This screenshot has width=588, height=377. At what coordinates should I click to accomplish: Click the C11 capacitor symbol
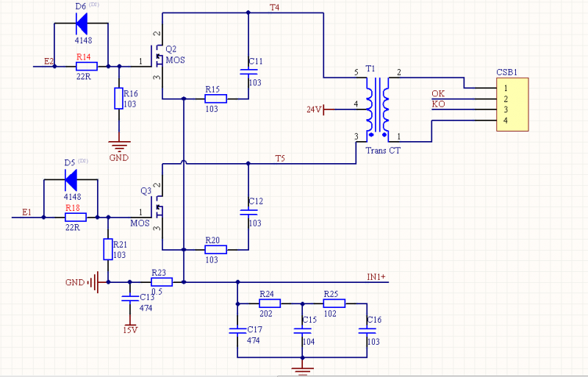[249, 73]
